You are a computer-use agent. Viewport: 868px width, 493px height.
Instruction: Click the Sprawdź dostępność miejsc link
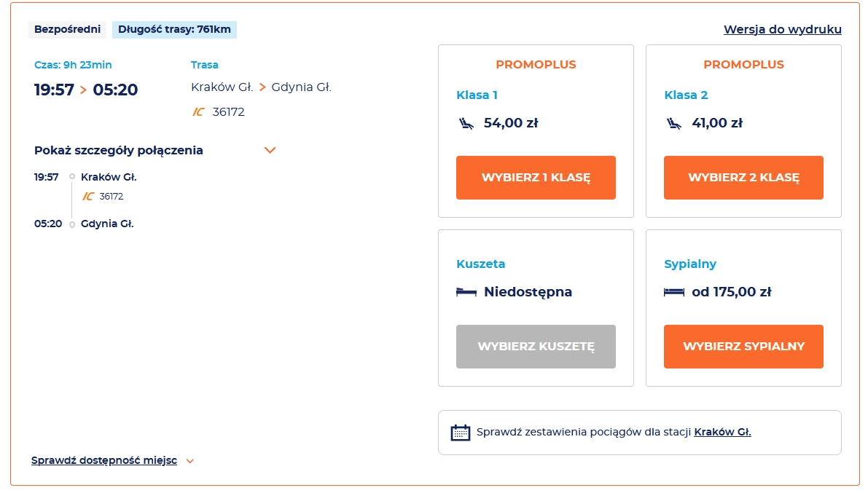[x=104, y=460]
